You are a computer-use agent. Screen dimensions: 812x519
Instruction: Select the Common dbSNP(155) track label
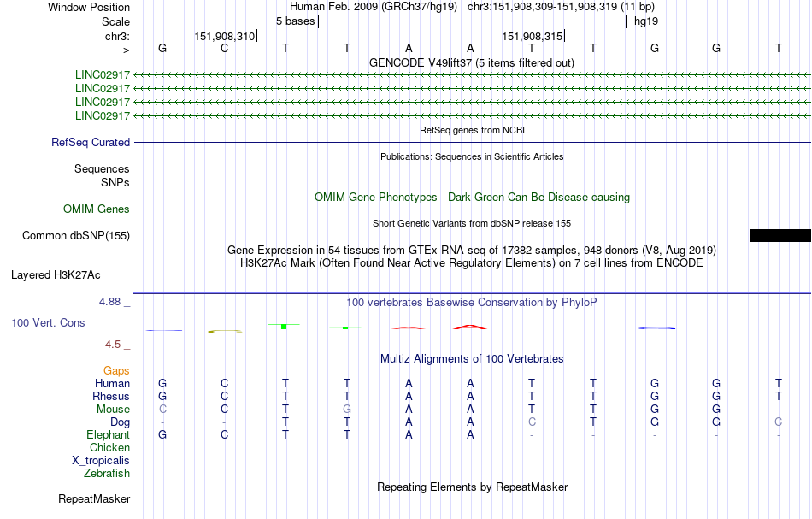pos(76,236)
